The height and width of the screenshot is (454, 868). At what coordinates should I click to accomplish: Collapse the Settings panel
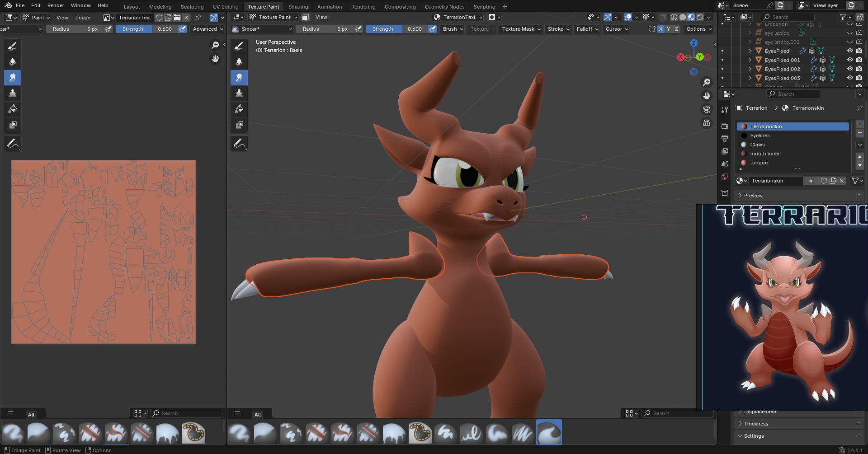tap(754, 436)
